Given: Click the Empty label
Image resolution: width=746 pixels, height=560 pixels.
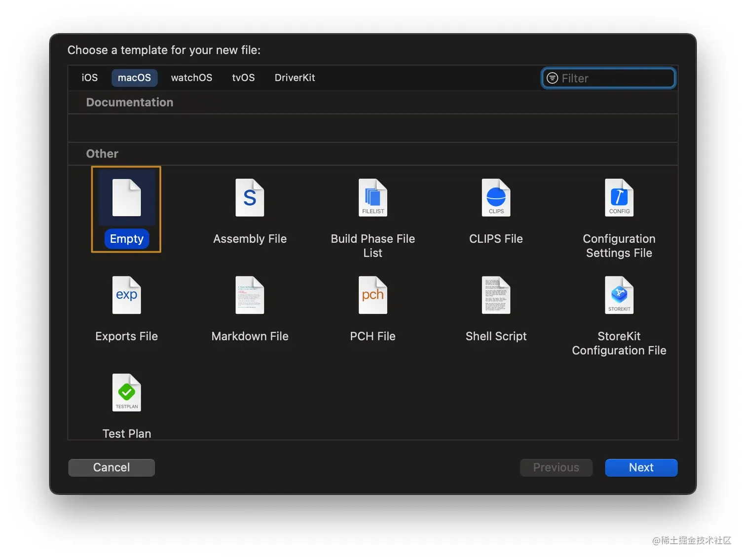Looking at the screenshot, I should 127,239.
